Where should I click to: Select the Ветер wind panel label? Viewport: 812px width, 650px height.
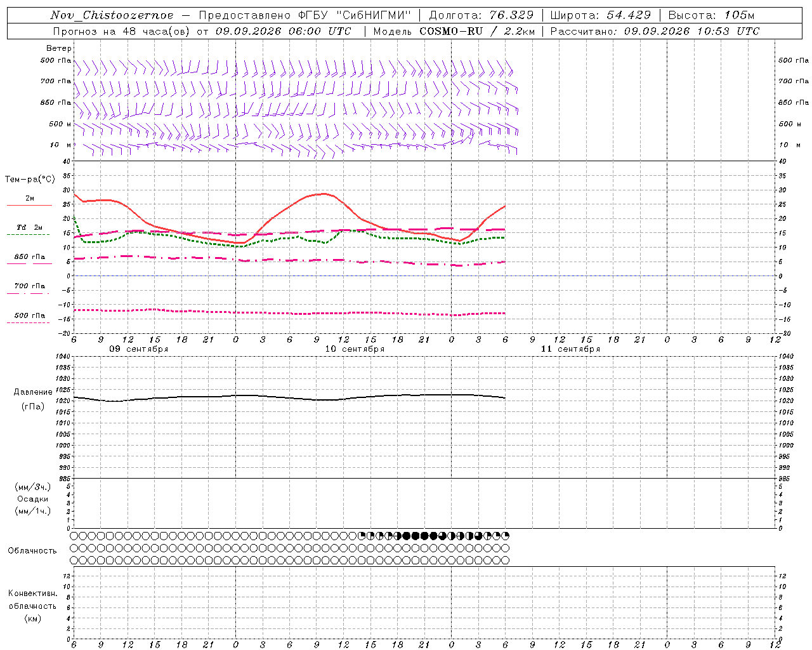(x=58, y=48)
